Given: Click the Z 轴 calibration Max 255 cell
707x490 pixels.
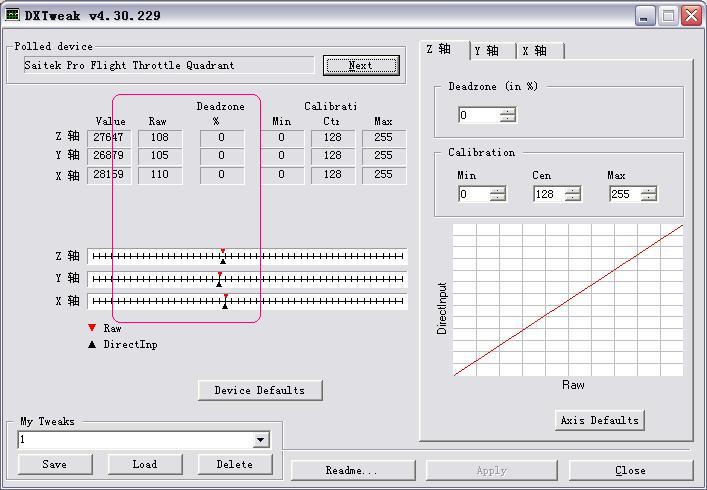Looking at the screenshot, I should tap(384, 137).
